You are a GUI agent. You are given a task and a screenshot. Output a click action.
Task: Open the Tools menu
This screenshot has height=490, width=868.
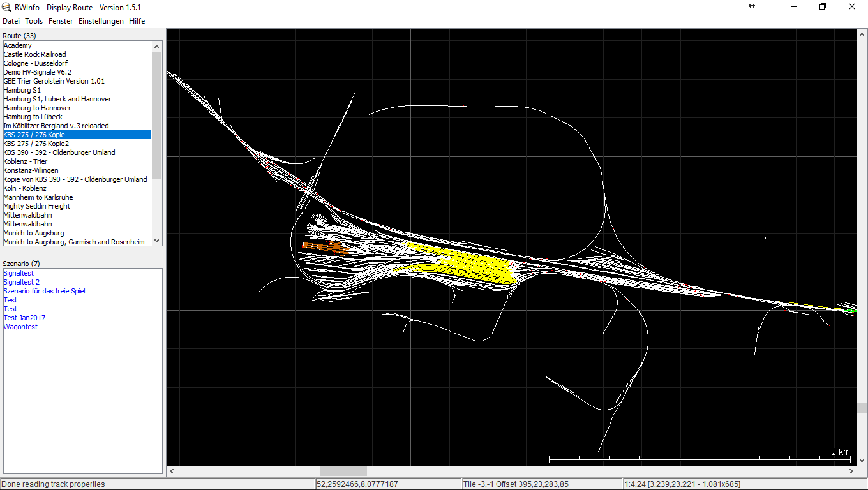click(x=34, y=21)
